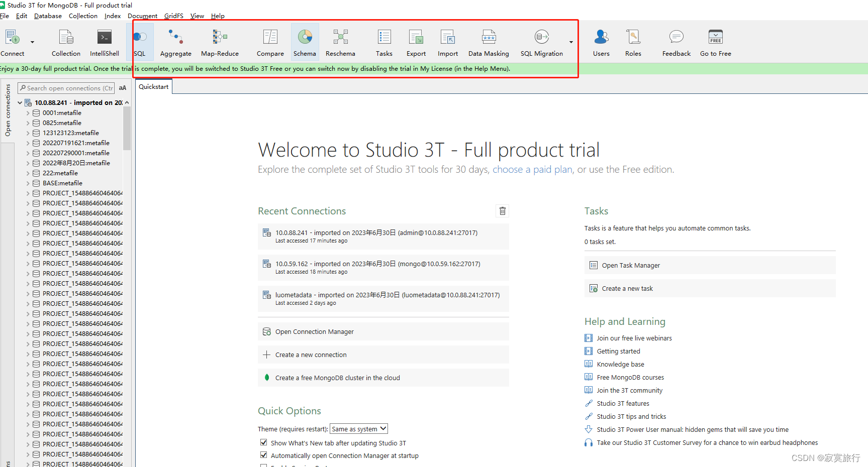
Task: Open the Document menu
Action: [x=143, y=16]
